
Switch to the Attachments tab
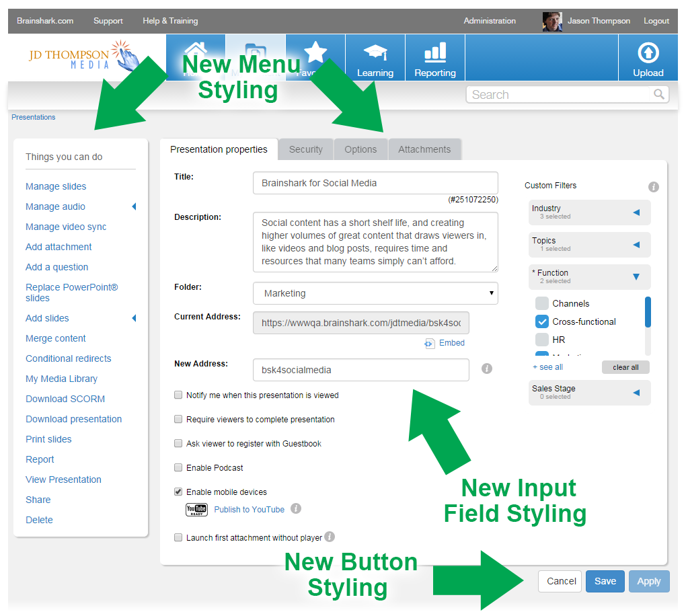pos(424,149)
